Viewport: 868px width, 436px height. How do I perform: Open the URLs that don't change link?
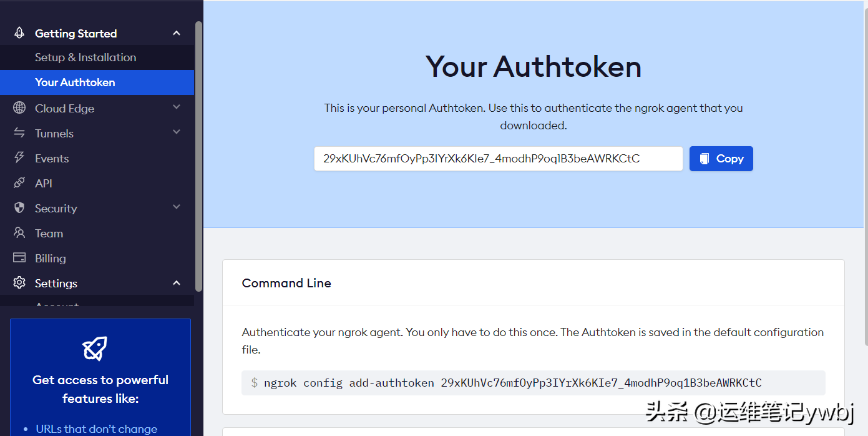point(97,429)
